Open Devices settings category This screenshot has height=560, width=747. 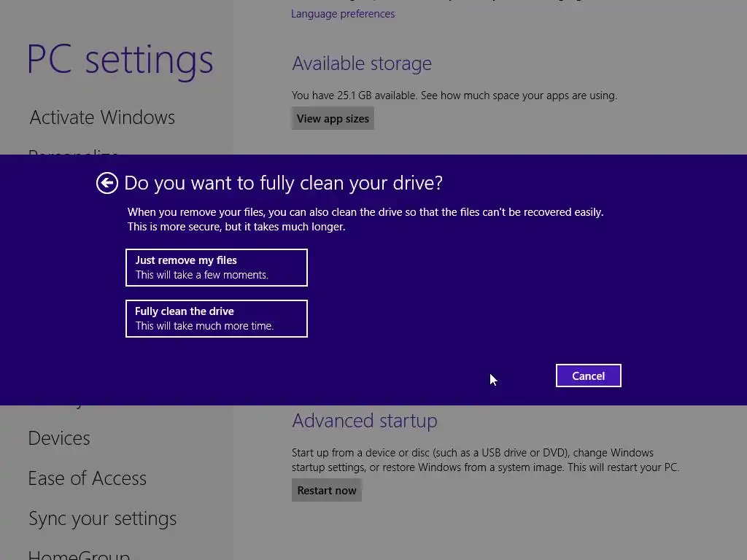[x=59, y=438]
